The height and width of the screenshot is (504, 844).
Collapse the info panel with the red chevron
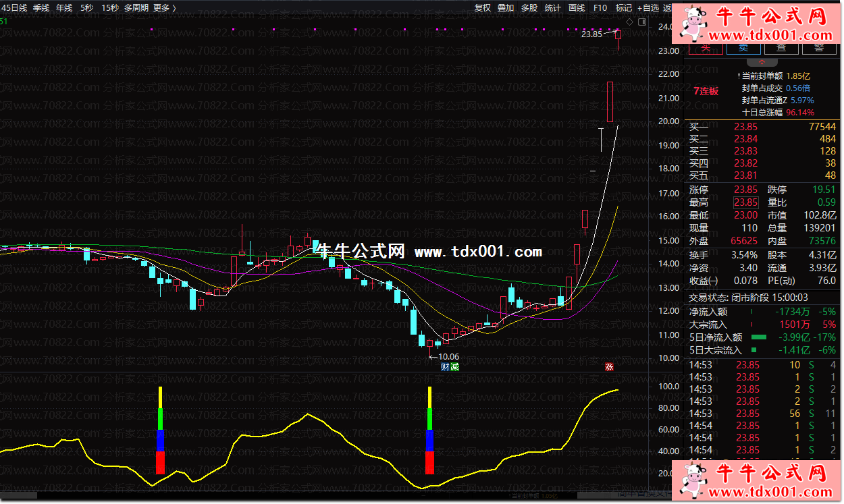tap(763, 63)
